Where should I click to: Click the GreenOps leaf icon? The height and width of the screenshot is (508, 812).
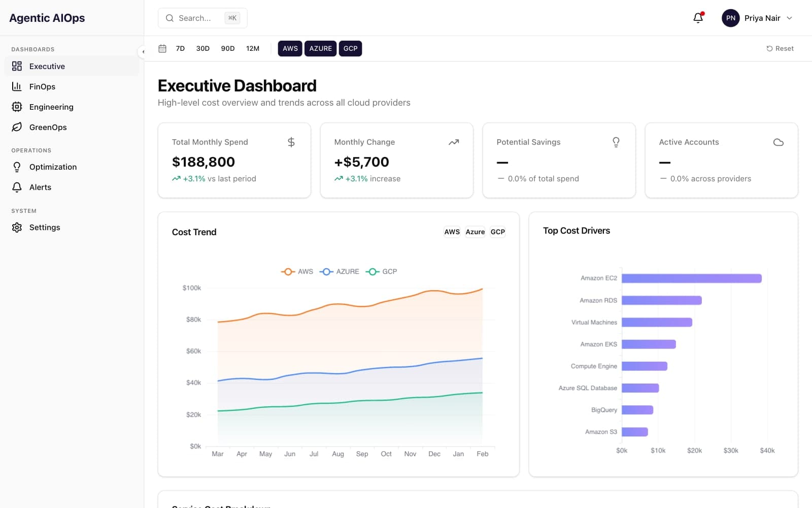(17, 127)
